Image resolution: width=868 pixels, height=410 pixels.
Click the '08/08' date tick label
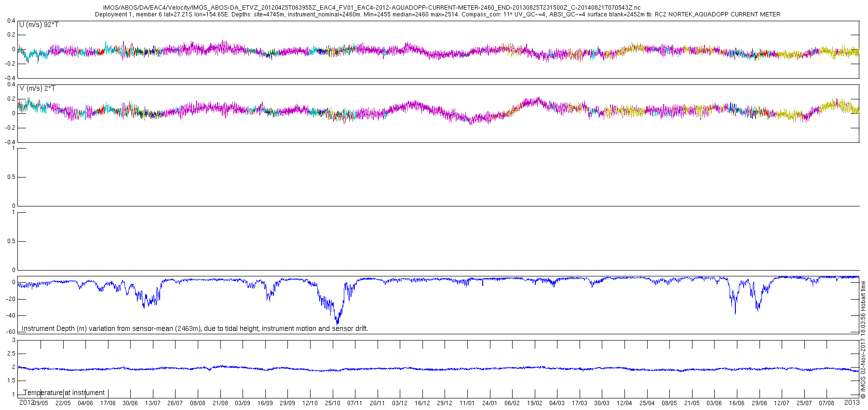coord(198,403)
